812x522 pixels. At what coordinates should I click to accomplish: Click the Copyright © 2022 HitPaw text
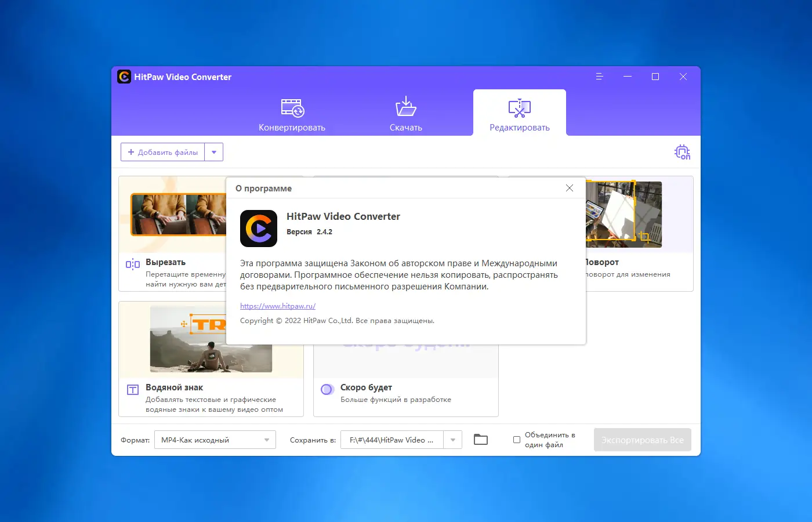[x=337, y=321]
